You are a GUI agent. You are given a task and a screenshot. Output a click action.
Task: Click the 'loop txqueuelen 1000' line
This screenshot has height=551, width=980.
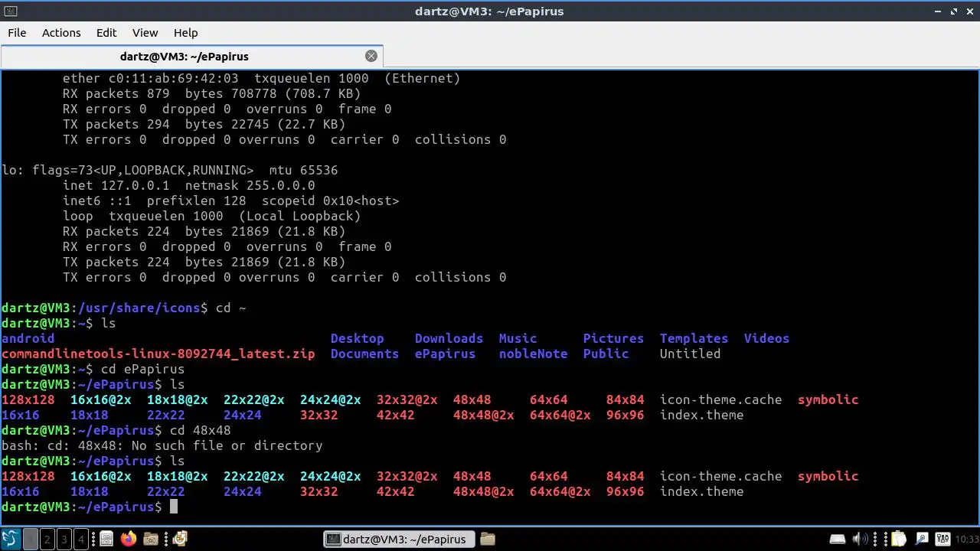click(x=212, y=216)
